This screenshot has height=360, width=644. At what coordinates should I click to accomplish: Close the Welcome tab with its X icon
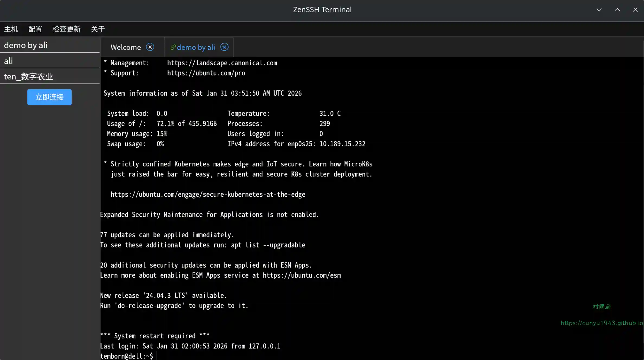[150, 47]
